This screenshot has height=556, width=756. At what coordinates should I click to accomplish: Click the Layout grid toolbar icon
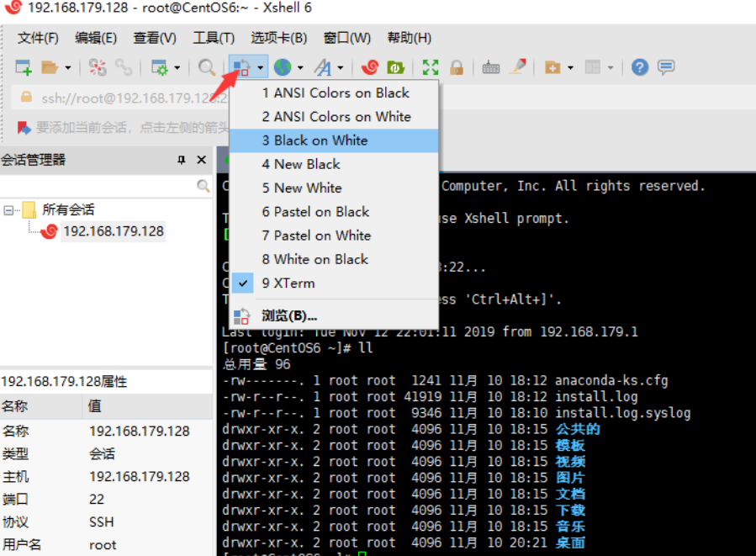pyautogui.click(x=593, y=67)
